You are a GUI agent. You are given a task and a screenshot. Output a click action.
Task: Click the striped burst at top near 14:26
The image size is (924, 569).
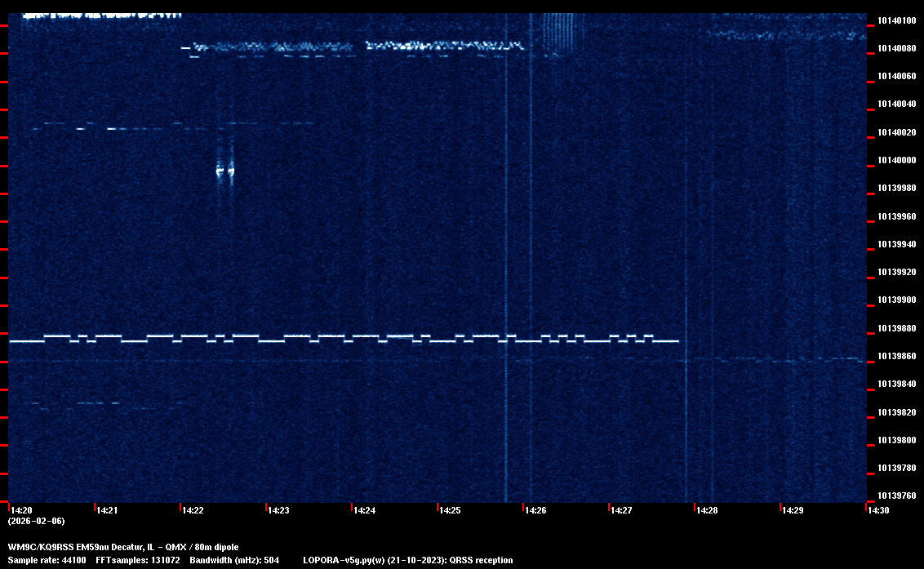click(560, 33)
